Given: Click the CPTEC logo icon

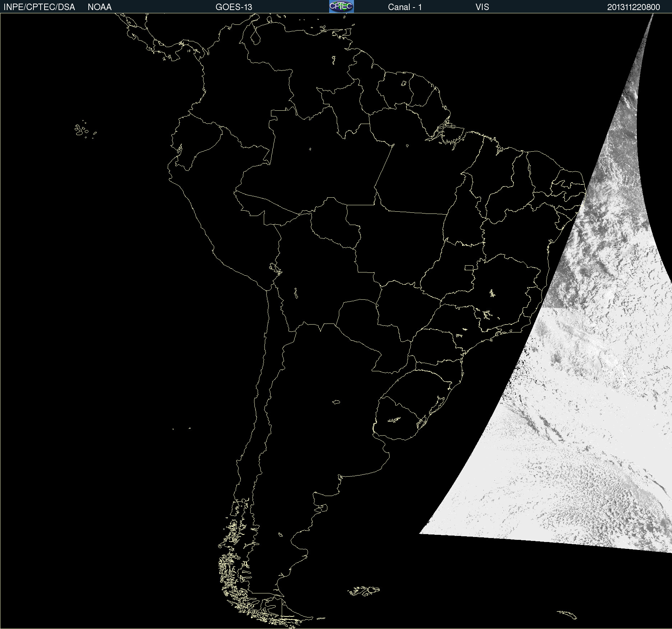Looking at the screenshot, I should (x=341, y=6).
